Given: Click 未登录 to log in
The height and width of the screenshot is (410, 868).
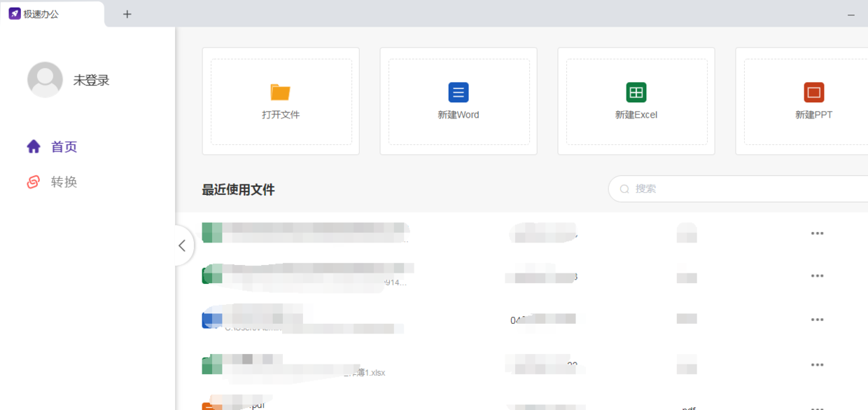Looking at the screenshot, I should tap(92, 81).
